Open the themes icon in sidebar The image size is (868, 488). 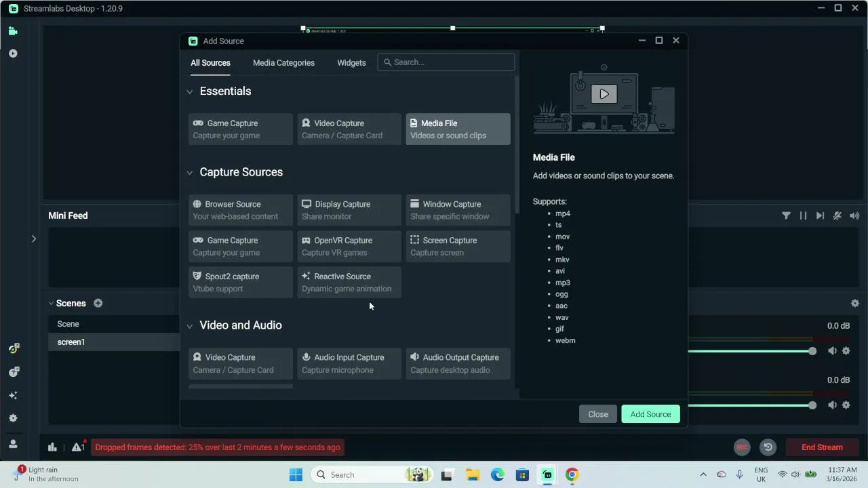pos(13,348)
